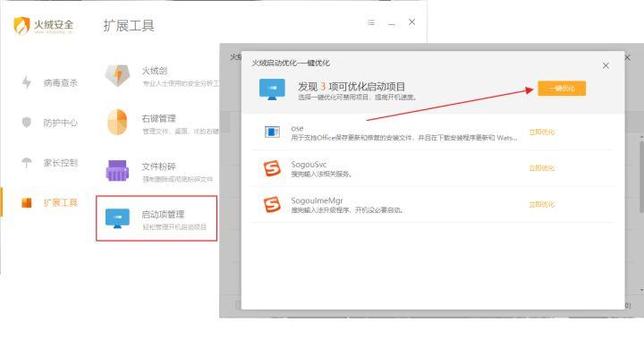Screen dimensions: 644x349
Task: Minimize the 扩展工具 main window
Action: click(x=392, y=25)
